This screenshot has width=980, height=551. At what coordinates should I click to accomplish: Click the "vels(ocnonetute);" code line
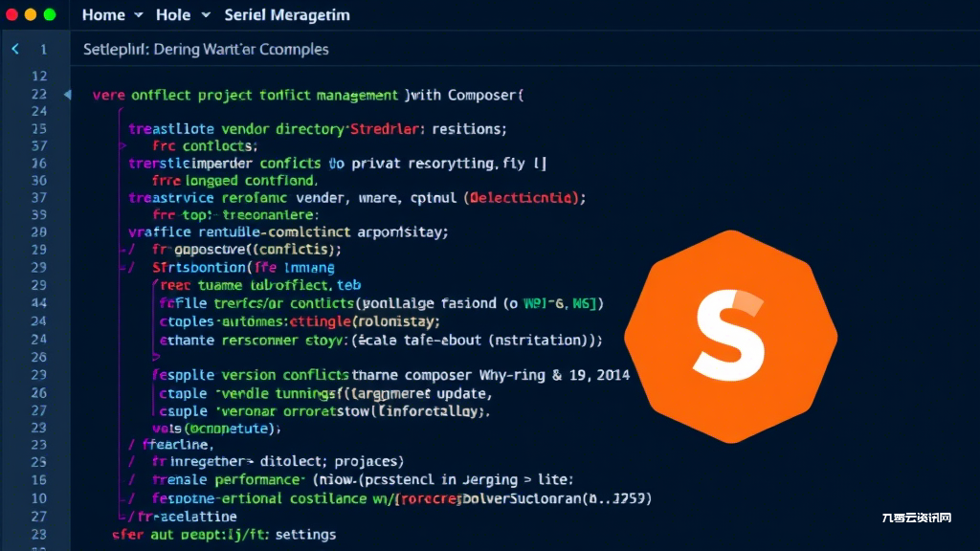[x=217, y=429]
